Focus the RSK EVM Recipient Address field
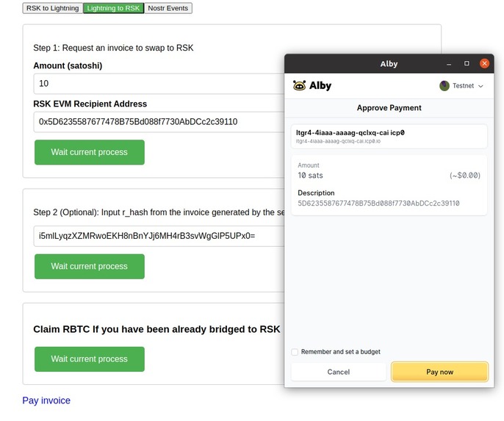 click(x=158, y=122)
